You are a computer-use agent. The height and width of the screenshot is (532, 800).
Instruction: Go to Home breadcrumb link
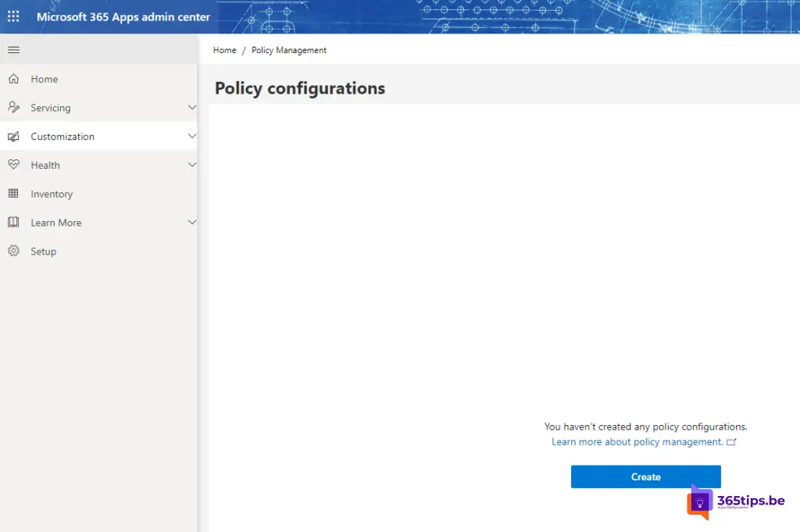tap(224, 50)
